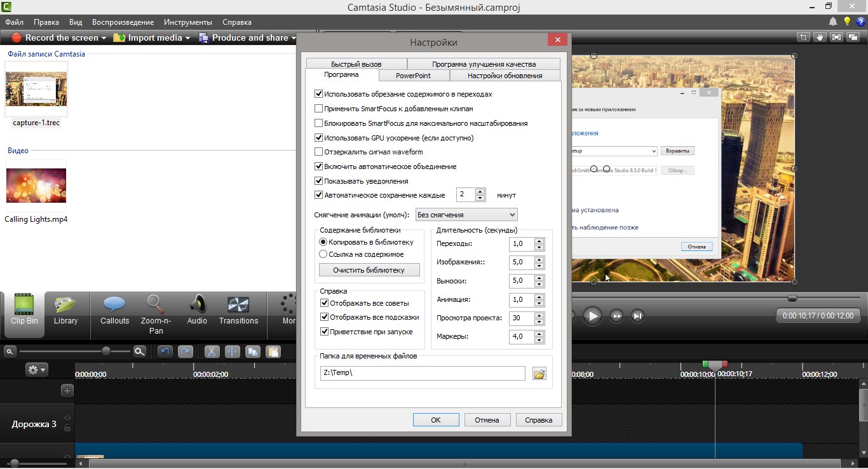Browse for temp folder using folder icon

(x=539, y=374)
